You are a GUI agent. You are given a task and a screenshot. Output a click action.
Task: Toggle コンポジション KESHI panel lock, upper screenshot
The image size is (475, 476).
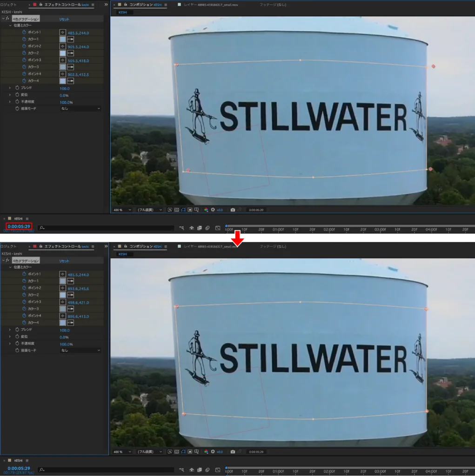click(126, 5)
